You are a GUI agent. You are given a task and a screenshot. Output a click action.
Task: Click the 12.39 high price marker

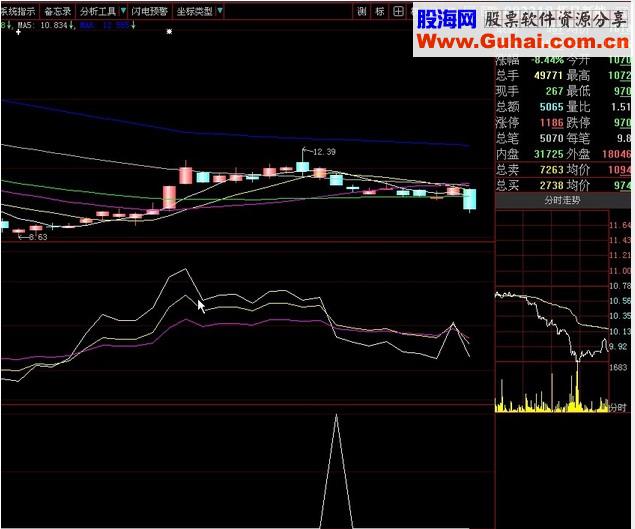click(x=324, y=152)
